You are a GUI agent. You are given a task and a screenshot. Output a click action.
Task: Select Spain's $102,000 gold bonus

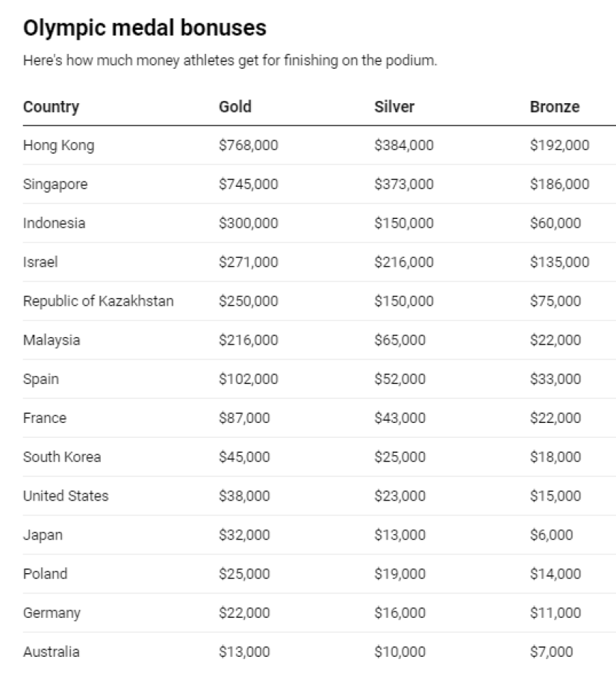point(249,379)
